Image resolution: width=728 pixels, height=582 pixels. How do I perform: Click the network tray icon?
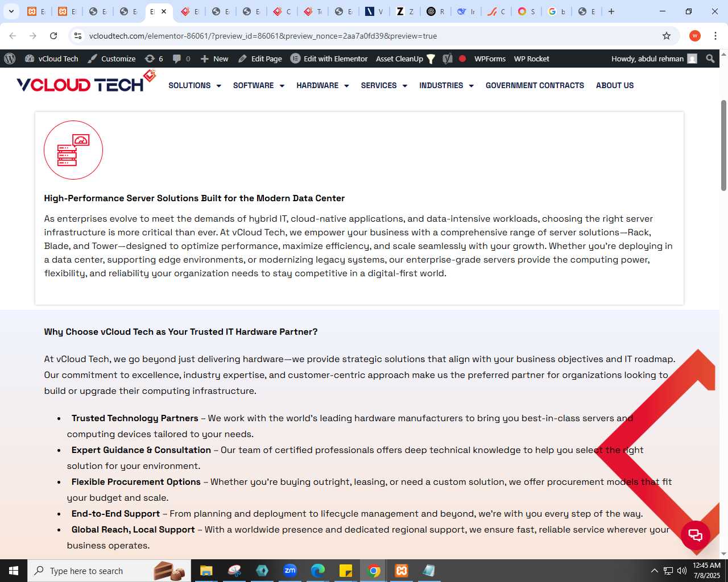[x=668, y=571]
